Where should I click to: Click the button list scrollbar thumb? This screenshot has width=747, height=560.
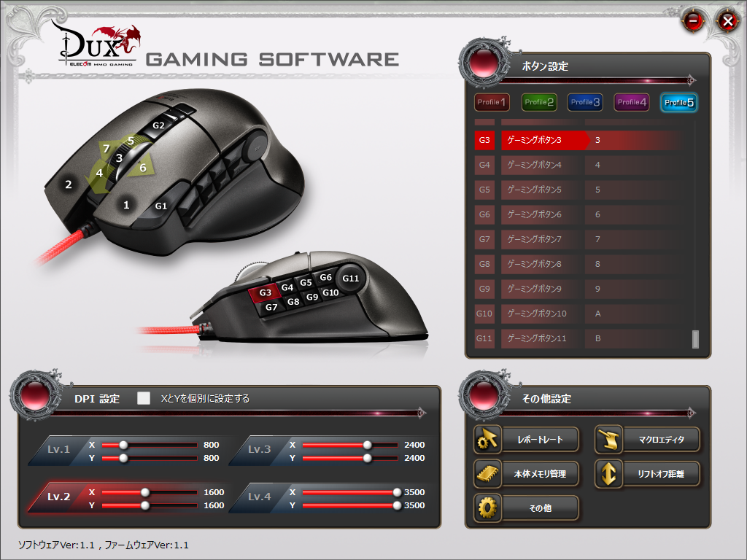(695, 339)
